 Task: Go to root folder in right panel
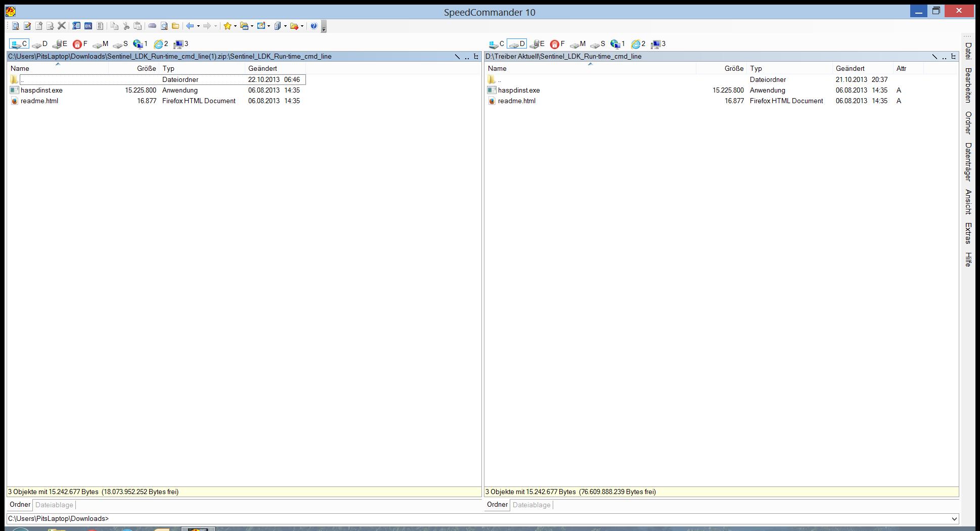pos(934,57)
